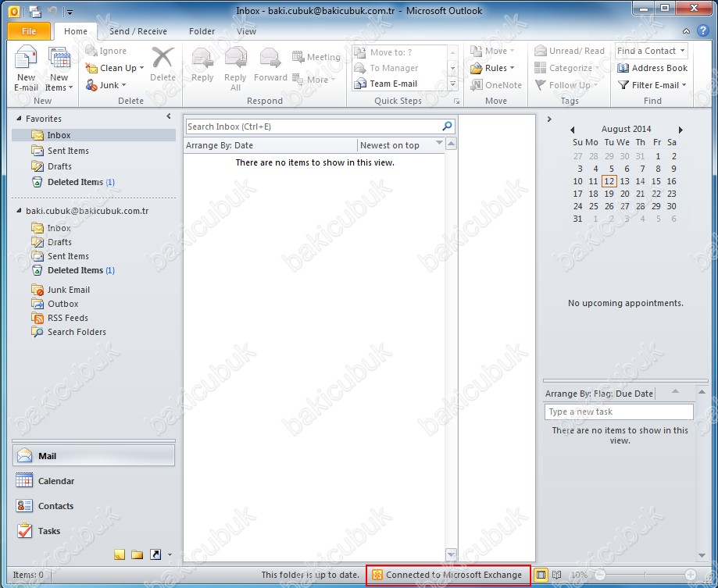Minimize the ribbon with the caret
Screen dimensions: 718x588
[686, 31]
